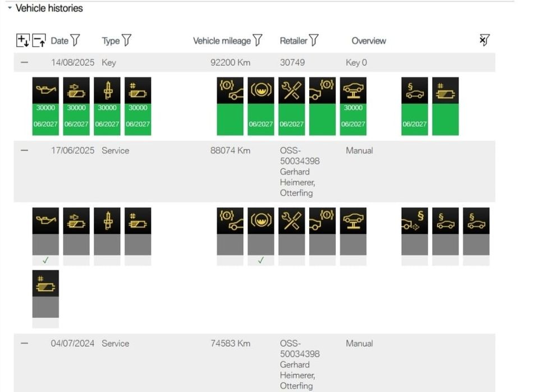The width and height of the screenshot is (541, 392).
Task: Toggle box under 17/06/2025 emission inspection
Action: click(415, 260)
